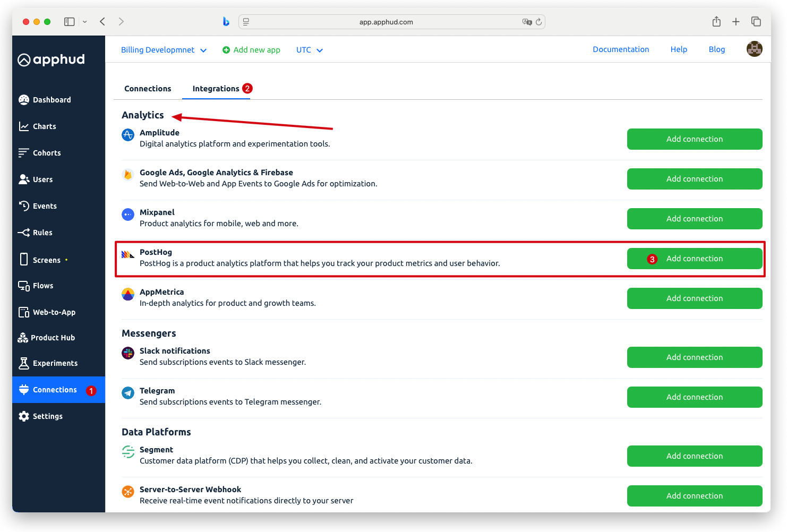Add connection for Segment

click(x=695, y=456)
